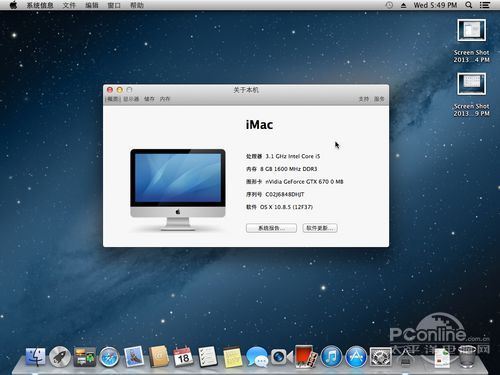The width and height of the screenshot is (500, 375).
Task: Open Mission Control from the dock
Action: point(85,356)
